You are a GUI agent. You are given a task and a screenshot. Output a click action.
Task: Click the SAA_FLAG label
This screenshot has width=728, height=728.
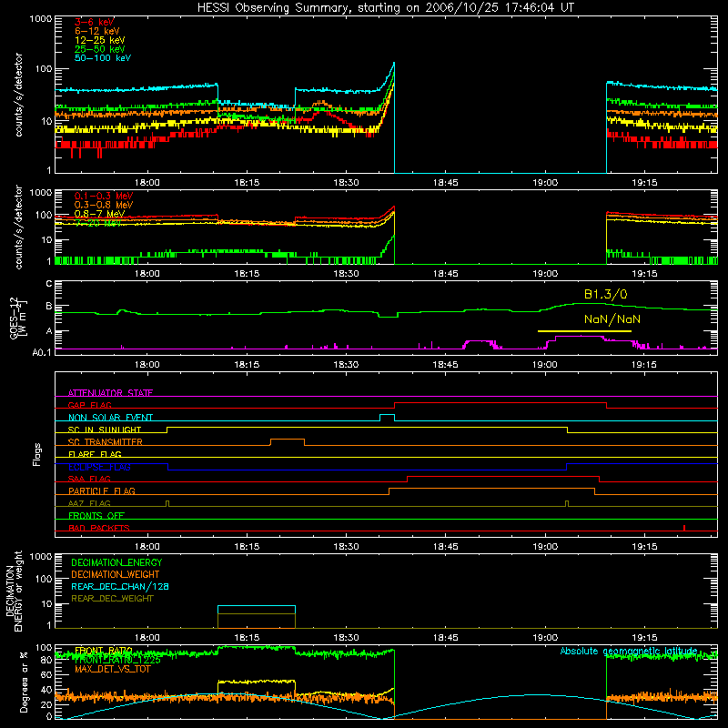(89, 479)
